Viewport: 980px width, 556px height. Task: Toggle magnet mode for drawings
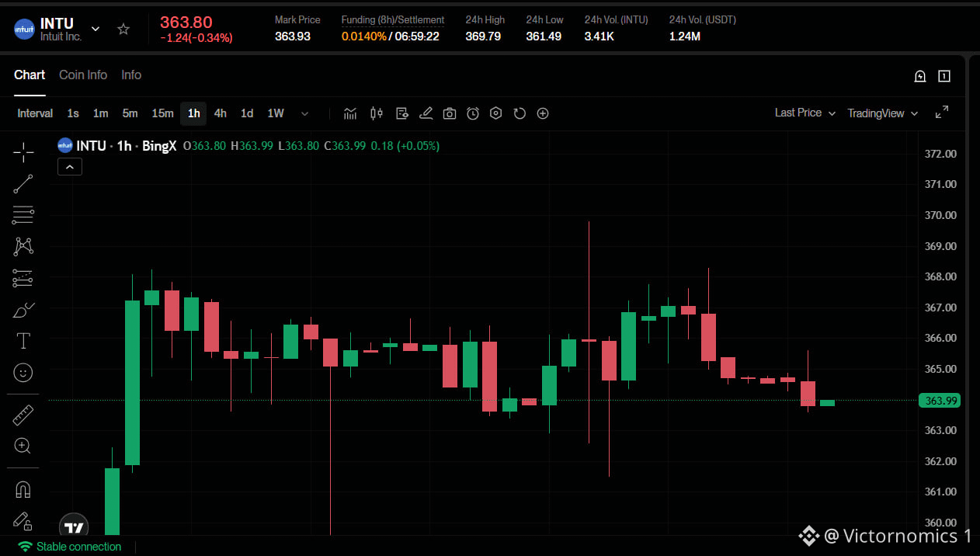click(23, 490)
